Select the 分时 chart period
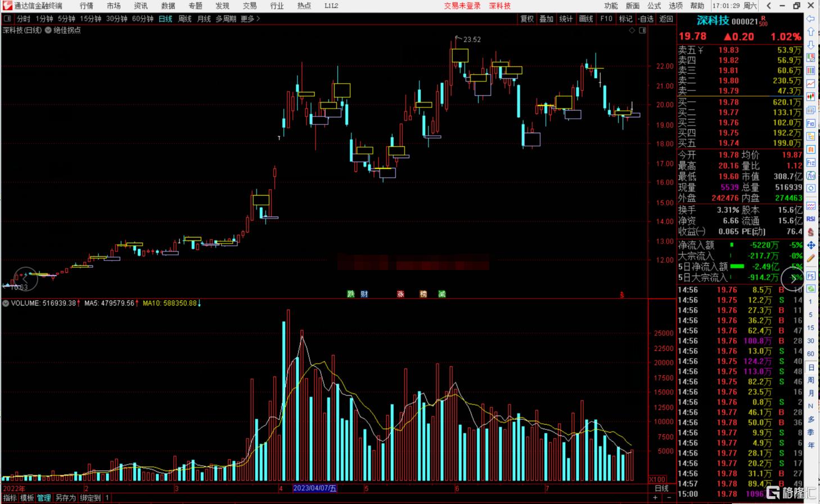The height and width of the screenshot is (504, 820). pyautogui.click(x=24, y=19)
